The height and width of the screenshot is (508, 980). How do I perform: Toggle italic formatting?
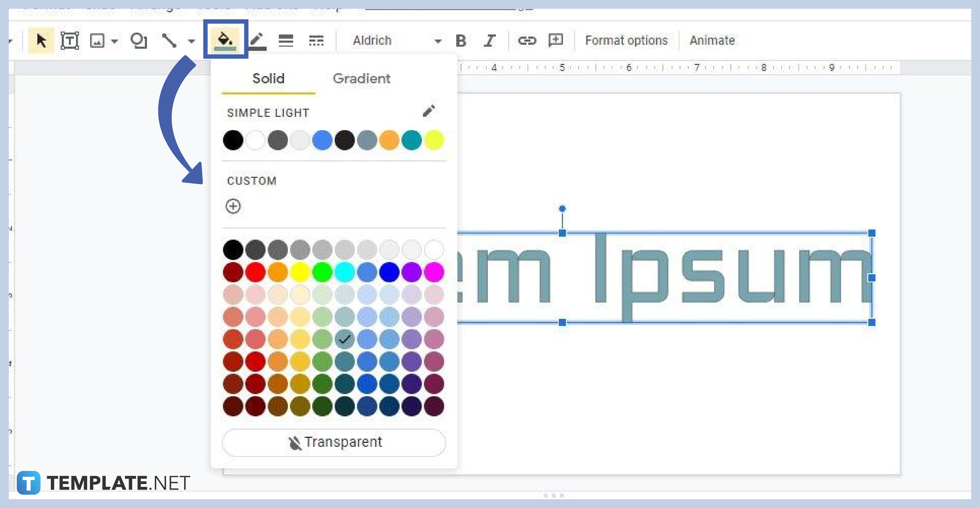490,40
